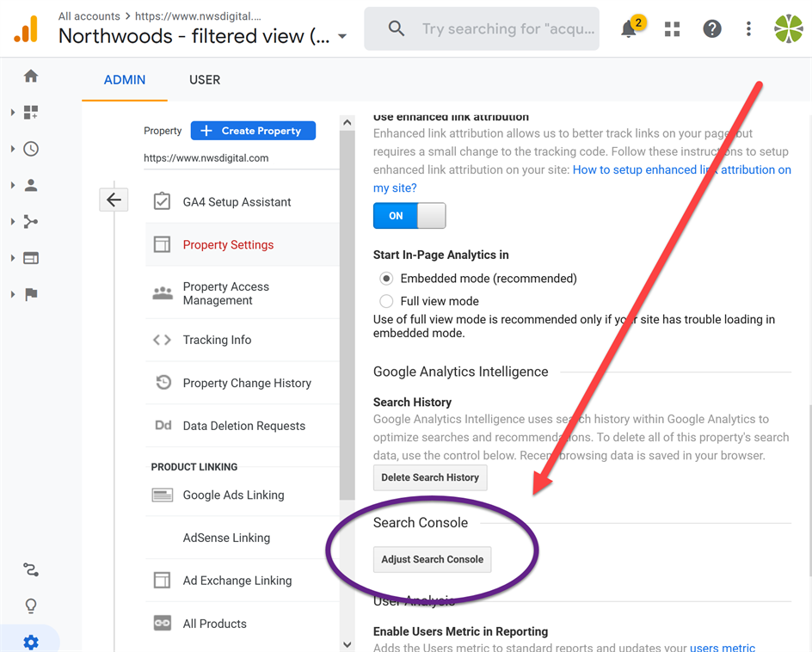Expand the Realtime section arrow
Screen dimensions: 812x652
pos(13,149)
